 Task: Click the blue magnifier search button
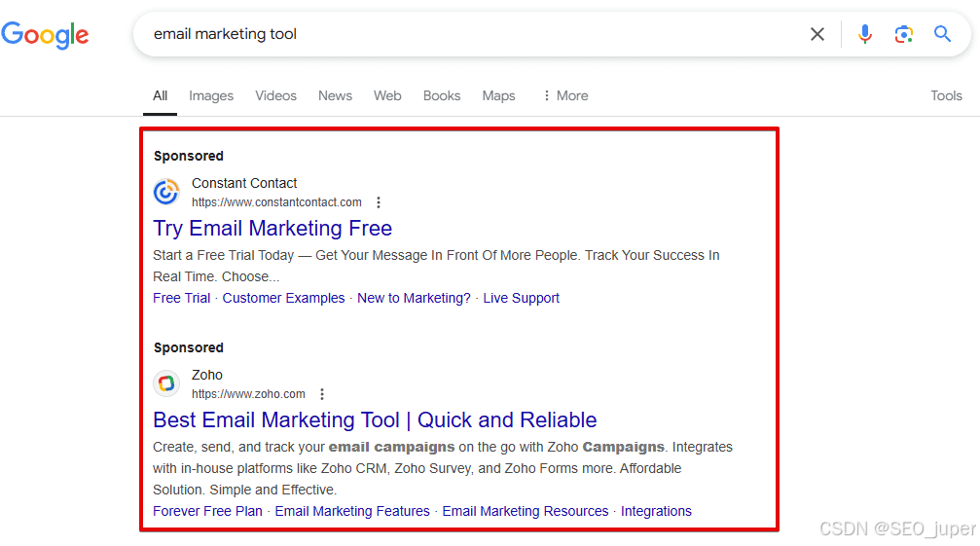942,34
